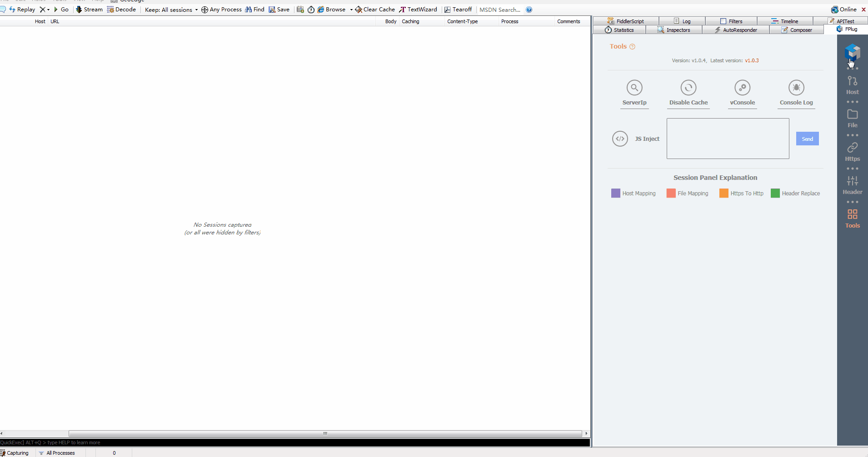Toggle Stream mode
This screenshot has height=457, width=868.
point(89,10)
